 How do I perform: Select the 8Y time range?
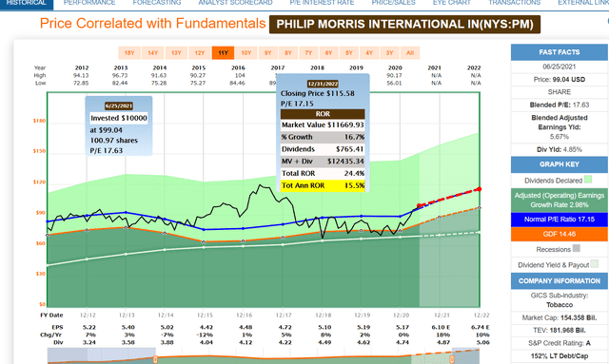pos(288,53)
